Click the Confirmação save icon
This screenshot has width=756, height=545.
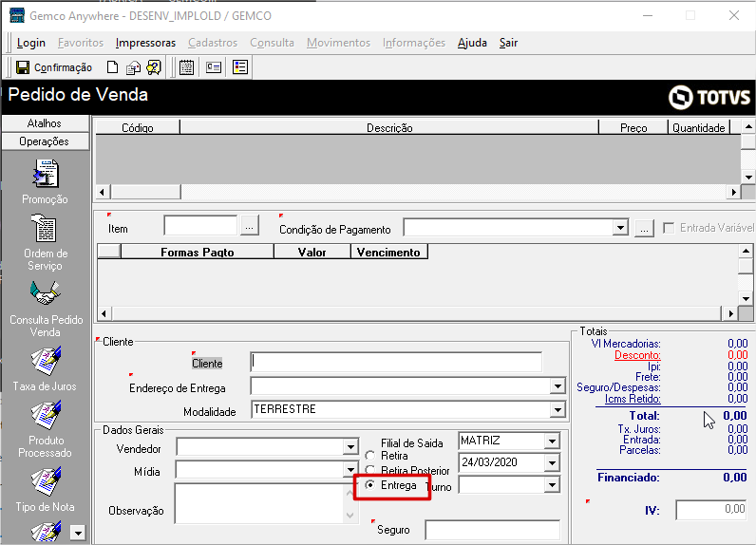click(22, 67)
